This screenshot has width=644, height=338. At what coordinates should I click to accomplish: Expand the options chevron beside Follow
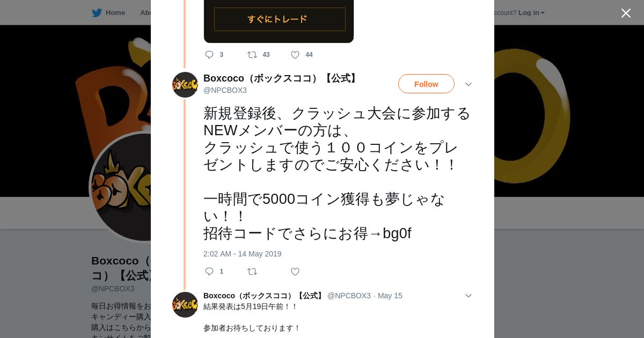(469, 84)
